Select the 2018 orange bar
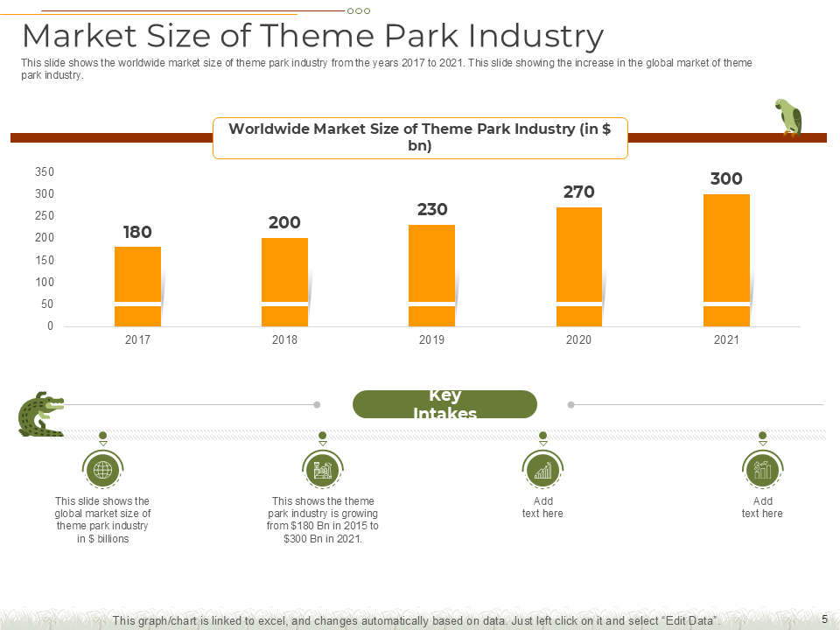Viewport: 840px width, 630px height. point(284,283)
